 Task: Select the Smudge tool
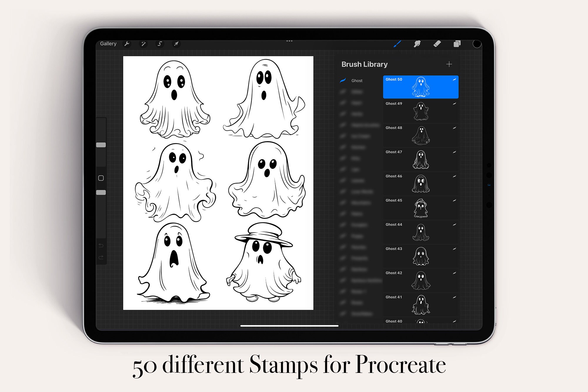tap(417, 44)
